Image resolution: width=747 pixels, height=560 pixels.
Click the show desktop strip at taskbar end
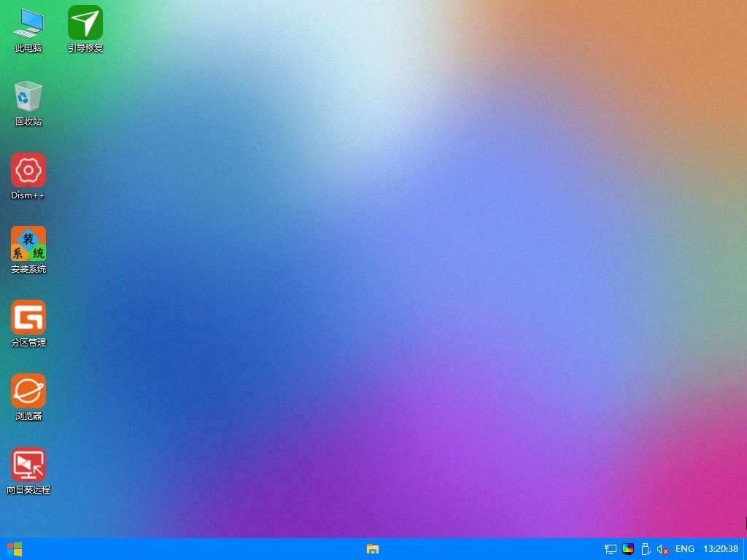[x=745, y=549]
